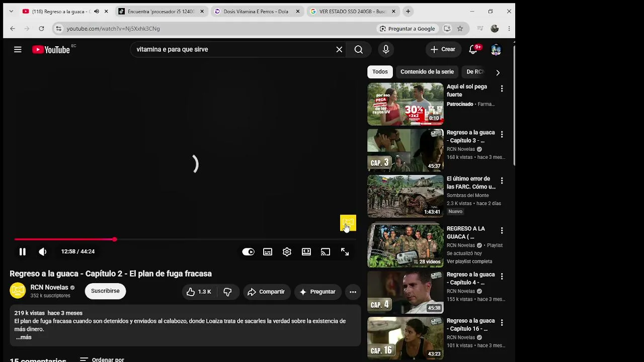Click Ver playlist completa
The width and height of the screenshot is (644, 362).
(x=469, y=261)
